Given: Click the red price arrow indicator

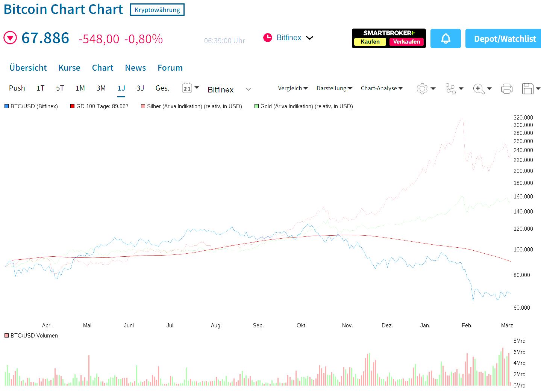Looking at the screenshot, I should click(10, 38).
